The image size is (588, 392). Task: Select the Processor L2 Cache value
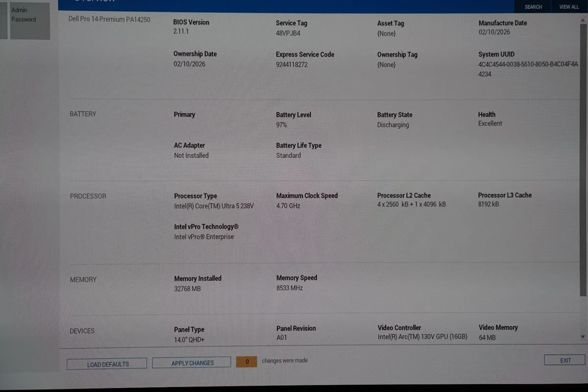point(412,204)
